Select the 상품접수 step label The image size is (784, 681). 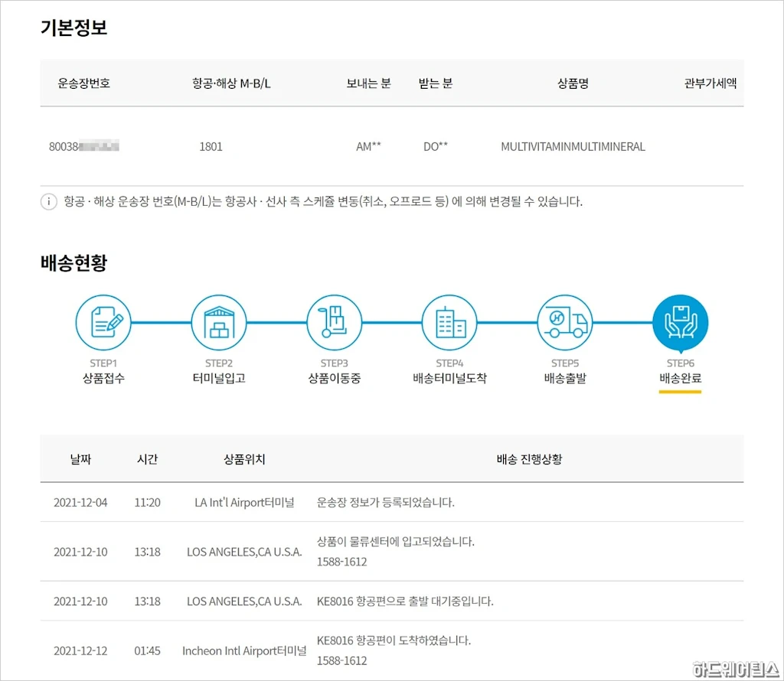(x=103, y=378)
